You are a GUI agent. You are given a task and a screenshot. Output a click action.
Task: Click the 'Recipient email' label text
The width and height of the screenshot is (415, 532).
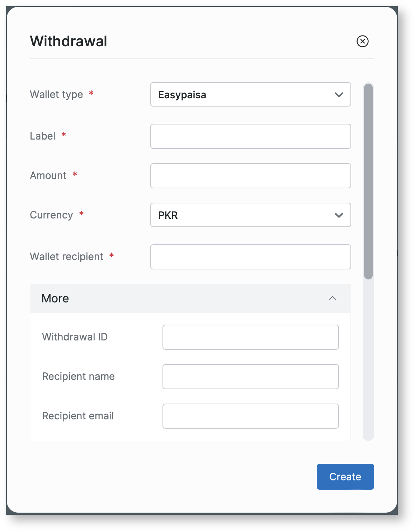pos(78,416)
